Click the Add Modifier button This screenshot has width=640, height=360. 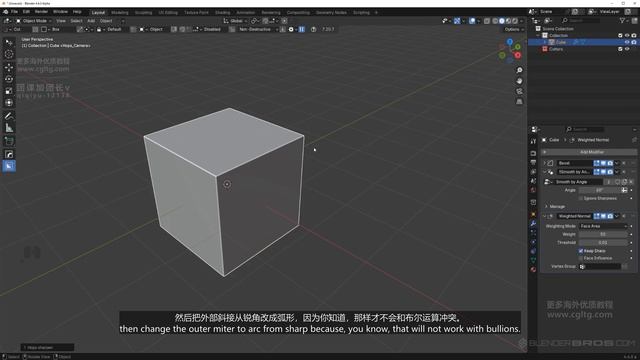[x=589, y=152]
